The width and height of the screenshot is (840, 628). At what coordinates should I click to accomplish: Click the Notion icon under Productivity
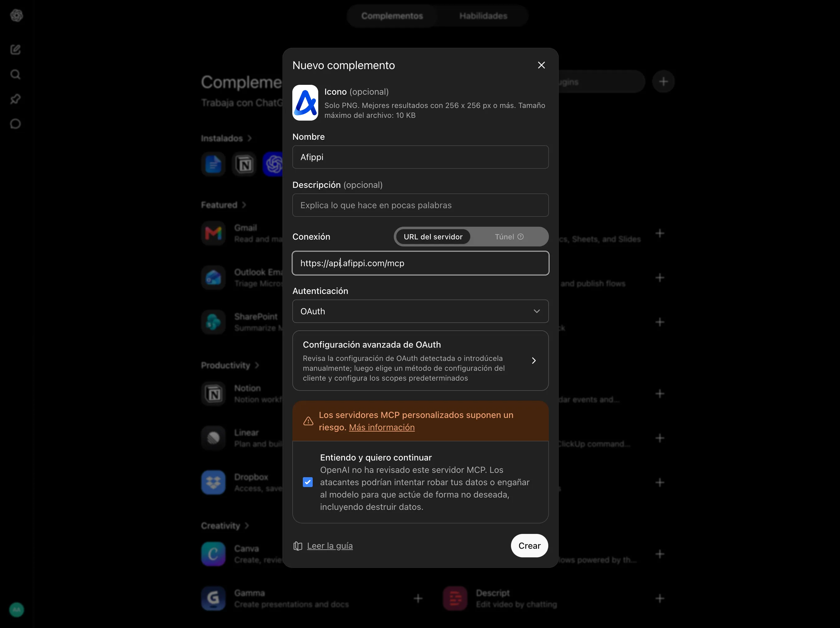pyautogui.click(x=213, y=394)
